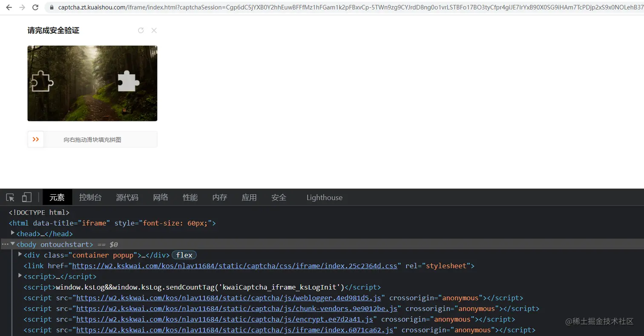Viewport: 644px width, 336px height.
Task: Activate the DevTools inspect element tool
Action: pyautogui.click(x=10, y=197)
